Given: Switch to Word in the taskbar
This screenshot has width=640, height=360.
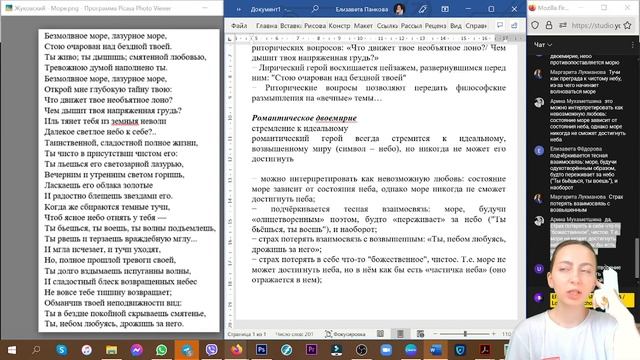Looking at the screenshot, I should pos(436,350).
